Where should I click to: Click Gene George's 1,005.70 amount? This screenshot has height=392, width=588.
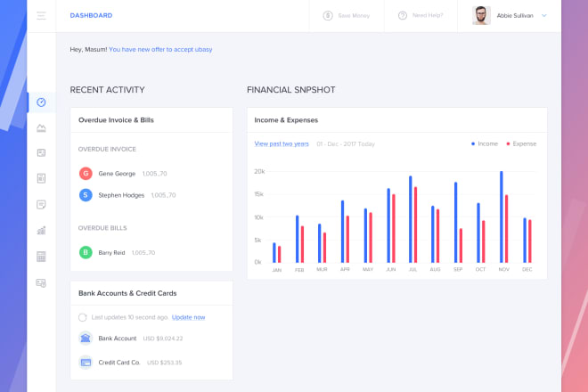tap(154, 174)
